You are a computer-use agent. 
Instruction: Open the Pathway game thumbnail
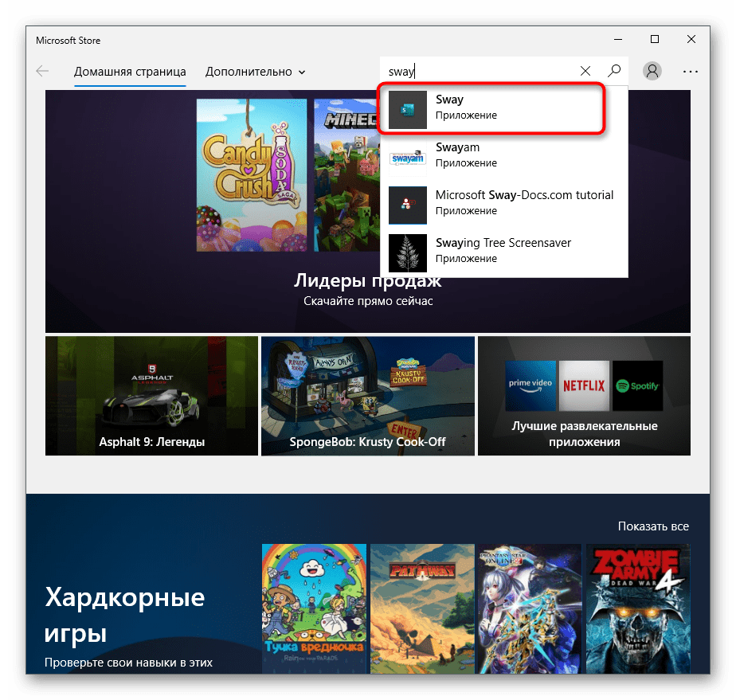point(422,608)
